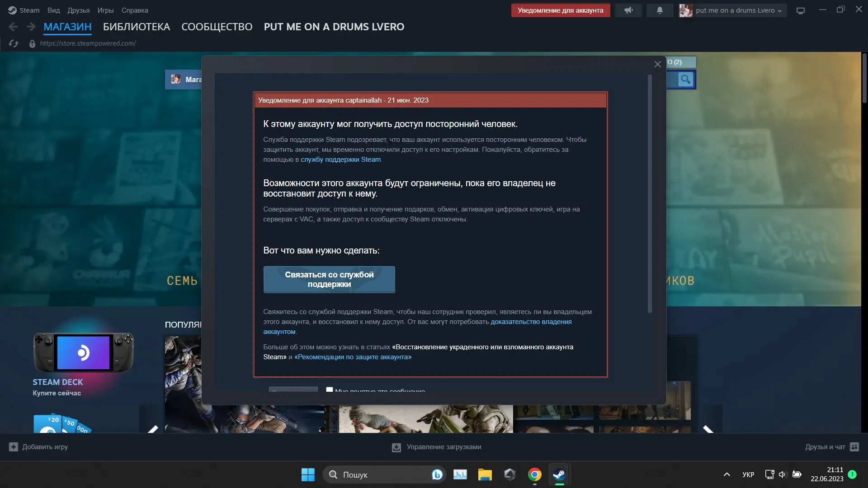
Task: Expand the put me on a drums Lvero account dropdown
Action: (732, 10)
